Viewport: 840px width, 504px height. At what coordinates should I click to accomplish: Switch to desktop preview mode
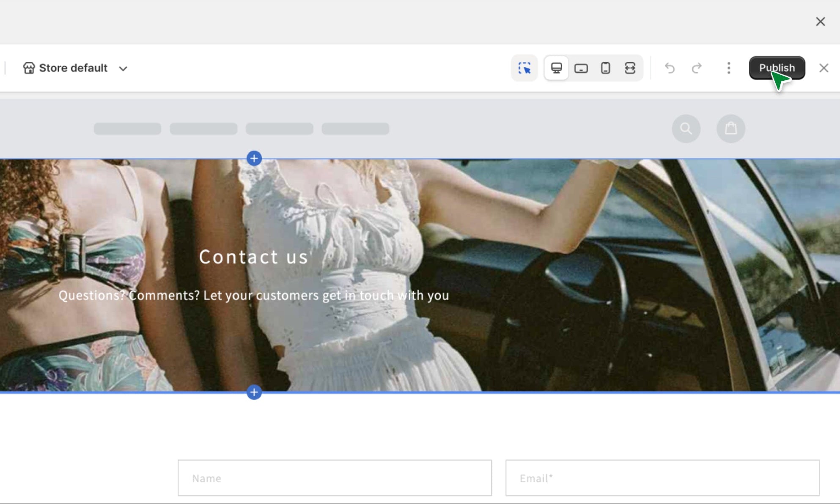point(556,68)
